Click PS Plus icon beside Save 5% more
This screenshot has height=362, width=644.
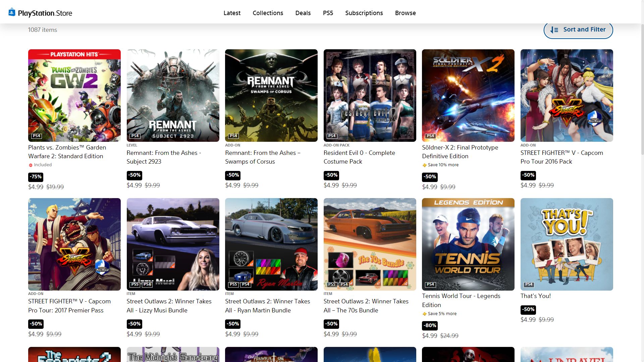click(424, 314)
